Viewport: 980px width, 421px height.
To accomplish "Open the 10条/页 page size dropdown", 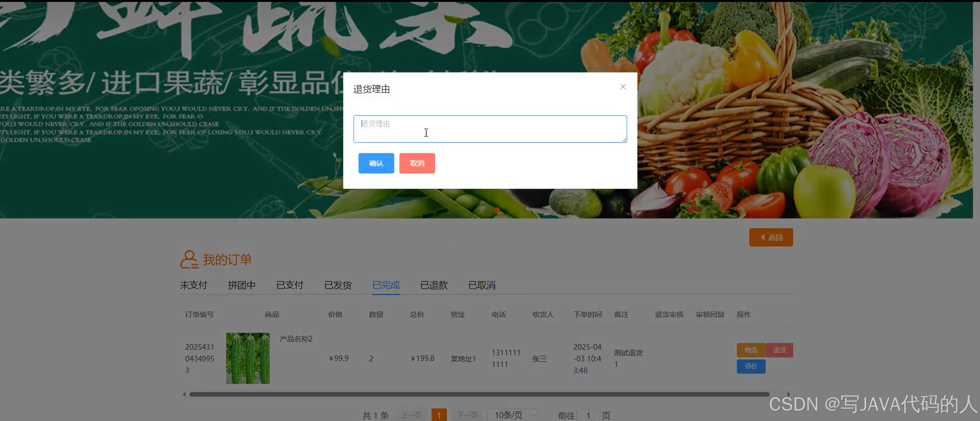I will 510,415.
